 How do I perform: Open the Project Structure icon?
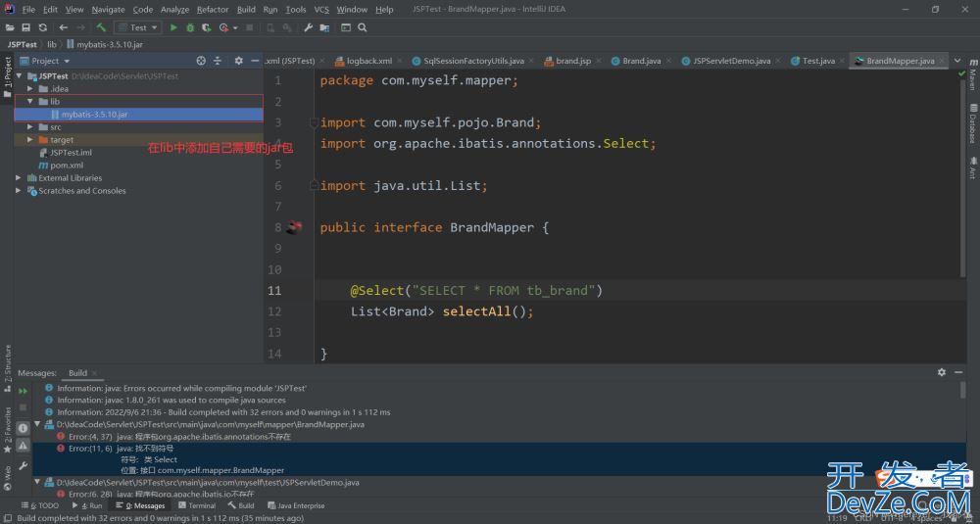click(x=324, y=27)
